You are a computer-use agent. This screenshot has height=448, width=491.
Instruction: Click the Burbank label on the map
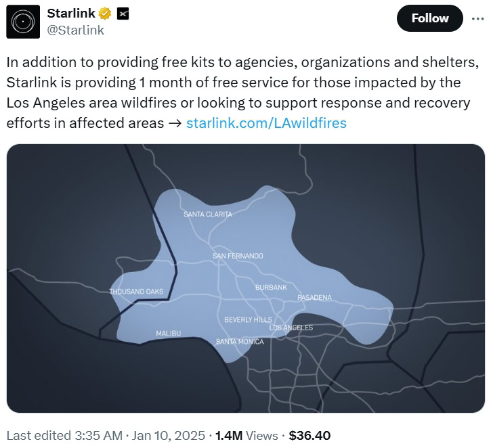(271, 288)
